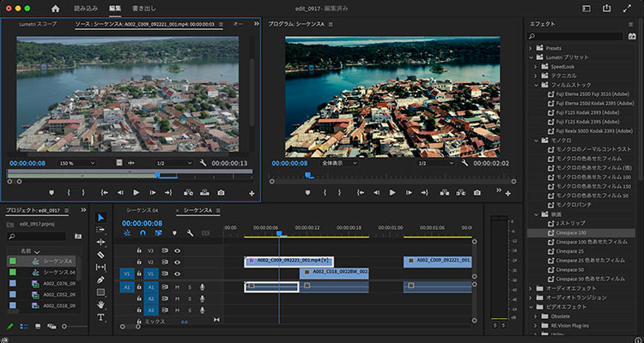Image resolution: width=644 pixels, height=343 pixels.
Task: Solo audio track A1
Action: click(x=190, y=287)
